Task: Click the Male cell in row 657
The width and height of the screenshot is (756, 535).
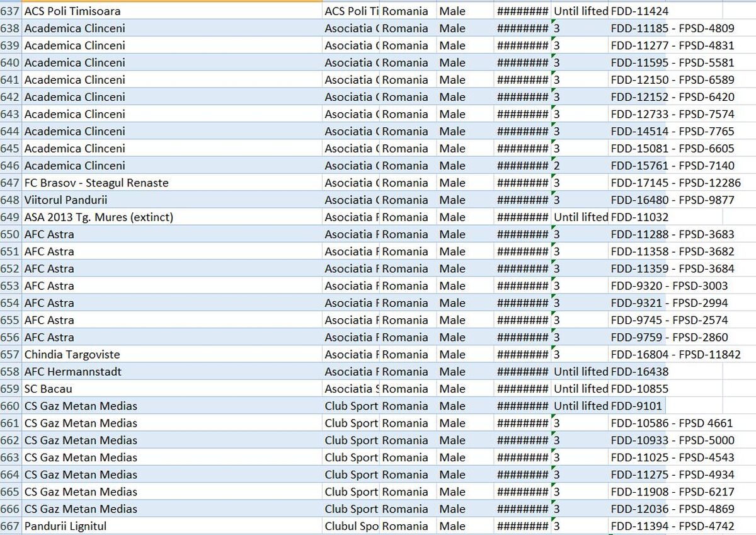Action: 465,354
